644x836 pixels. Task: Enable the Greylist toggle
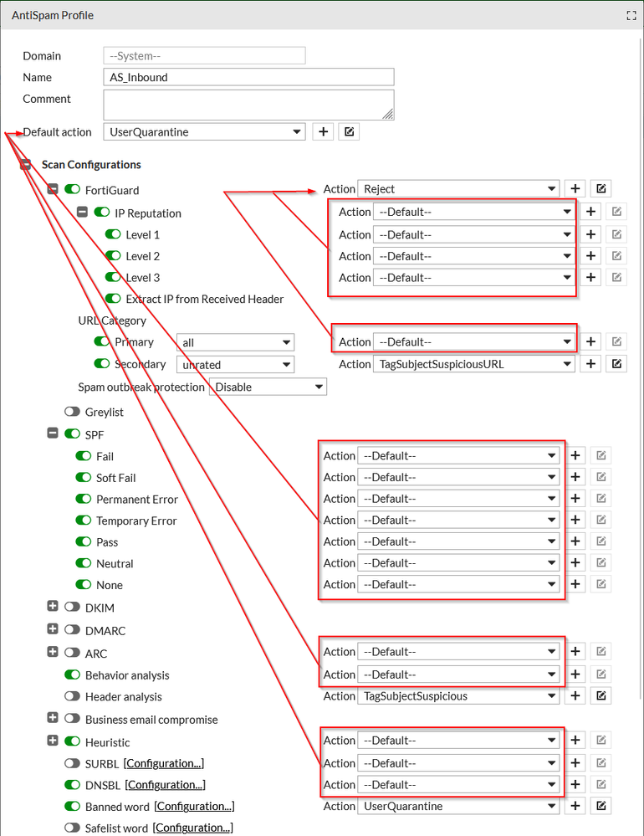(x=73, y=412)
